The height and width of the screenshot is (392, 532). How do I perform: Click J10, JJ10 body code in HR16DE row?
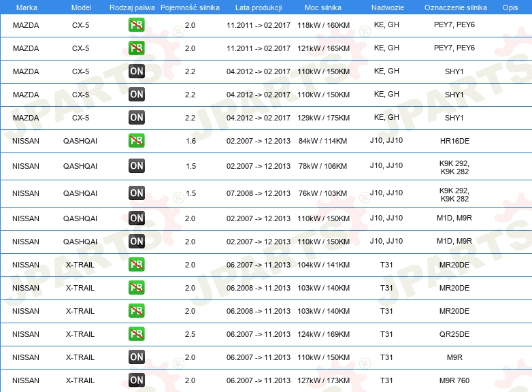(386, 140)
